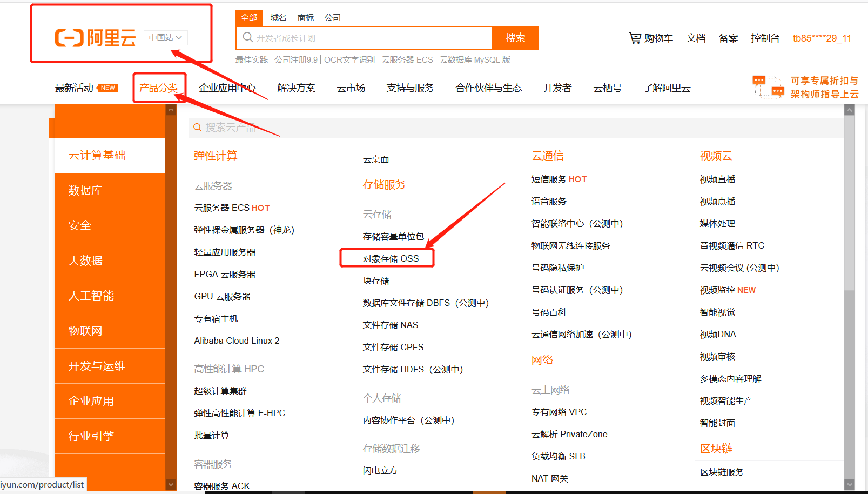Click the account name tb85****29_11

tap(822, 38)
